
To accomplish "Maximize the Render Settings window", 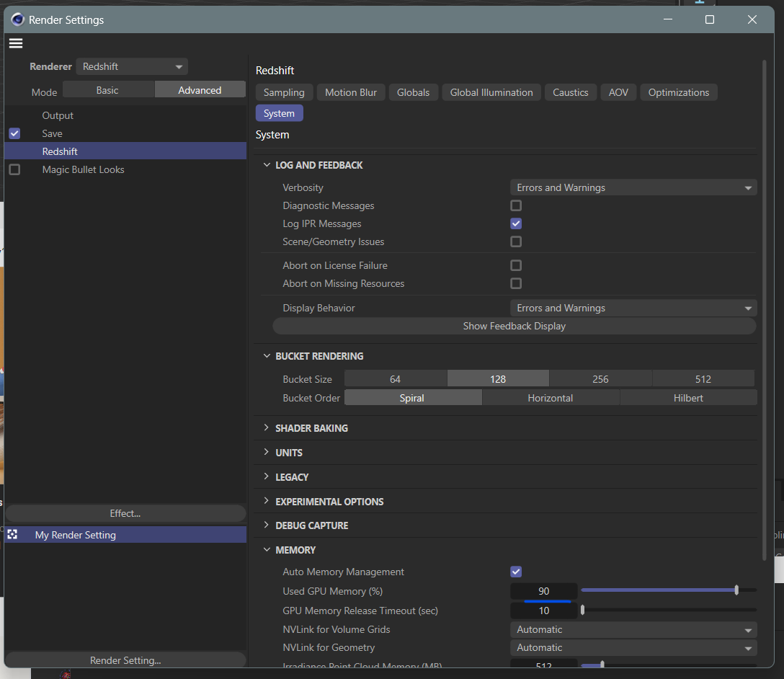I will 710,19.
